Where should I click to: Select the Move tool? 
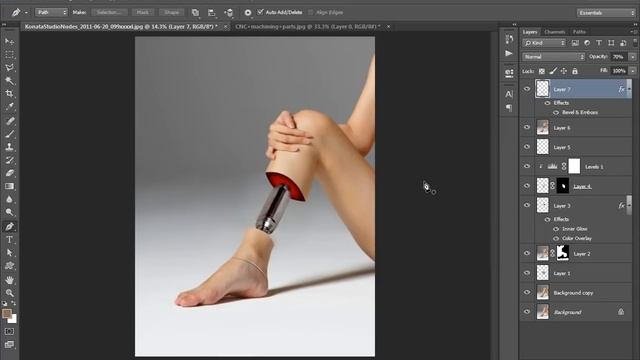9,41
